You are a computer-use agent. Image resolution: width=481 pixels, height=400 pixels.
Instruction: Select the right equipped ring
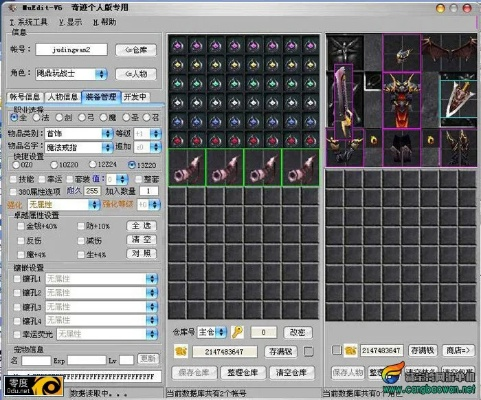431,139
